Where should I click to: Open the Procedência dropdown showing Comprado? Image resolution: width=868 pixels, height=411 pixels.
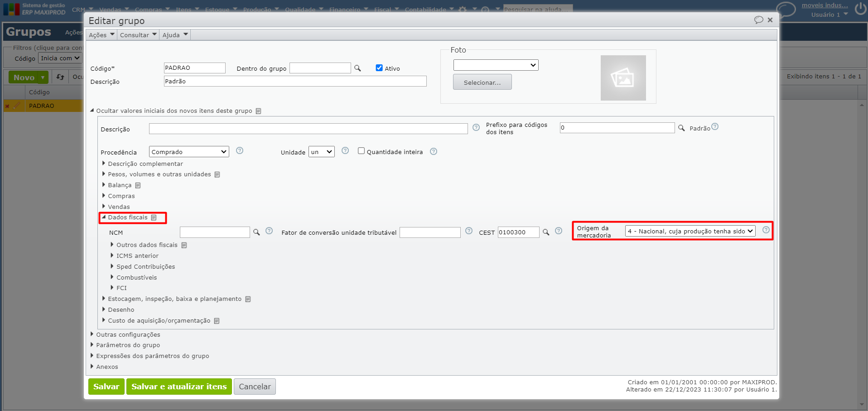[189, 152]
